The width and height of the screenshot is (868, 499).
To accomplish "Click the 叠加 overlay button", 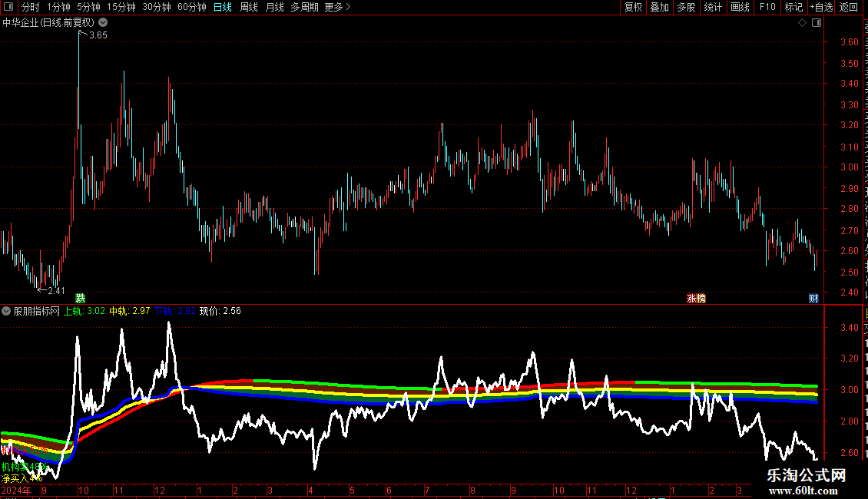I will pos(659,7).
